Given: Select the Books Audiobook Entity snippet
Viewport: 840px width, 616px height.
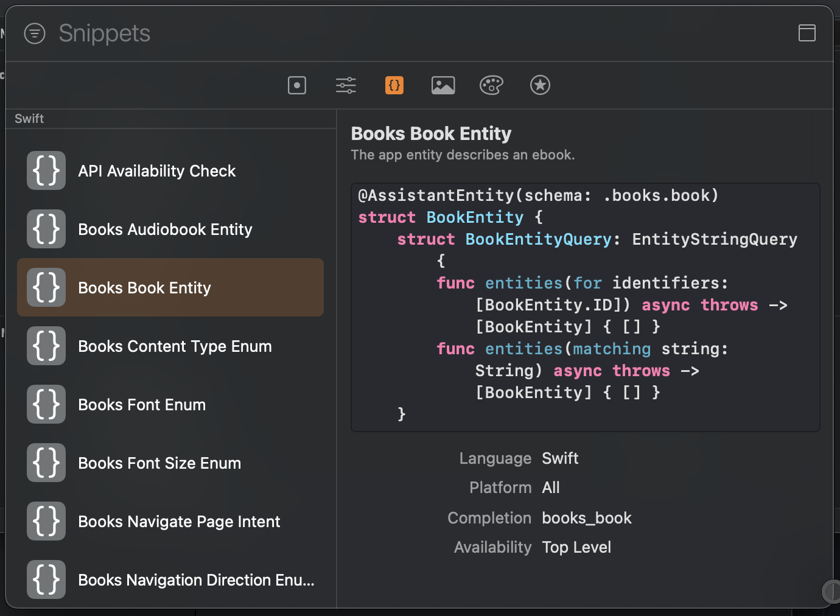Looking at the screenshot, I should (x=170, y=229).
